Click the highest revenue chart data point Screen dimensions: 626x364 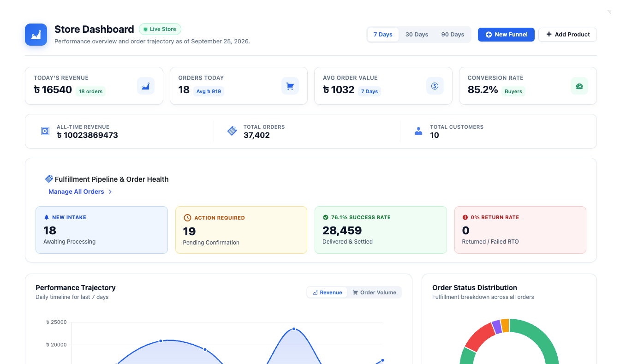pyautogui.click(x=294, y=329)
